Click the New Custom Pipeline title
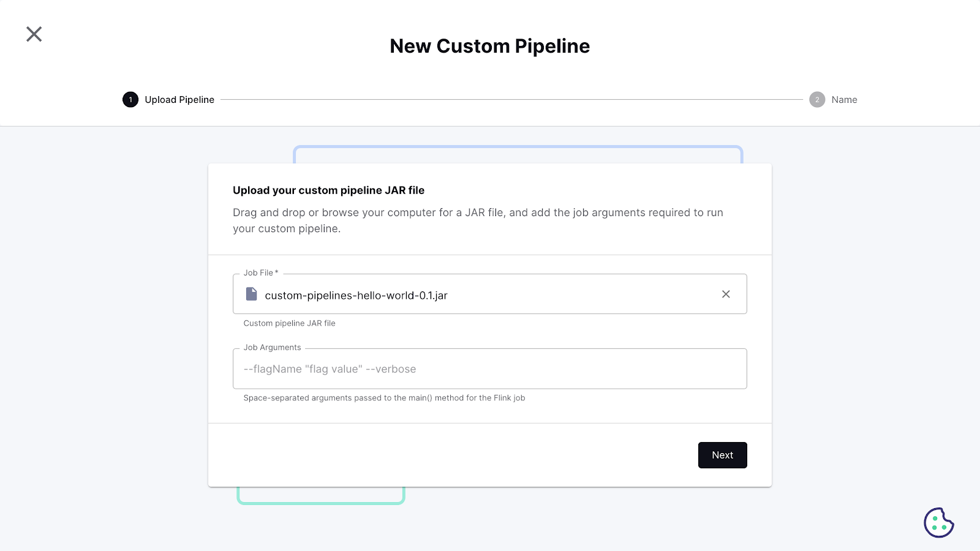980x551 pixels. (x=490, y=45)
